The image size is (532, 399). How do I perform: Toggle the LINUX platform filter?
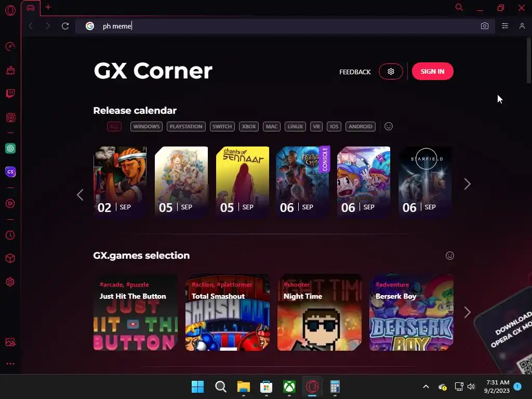(295, 127)
